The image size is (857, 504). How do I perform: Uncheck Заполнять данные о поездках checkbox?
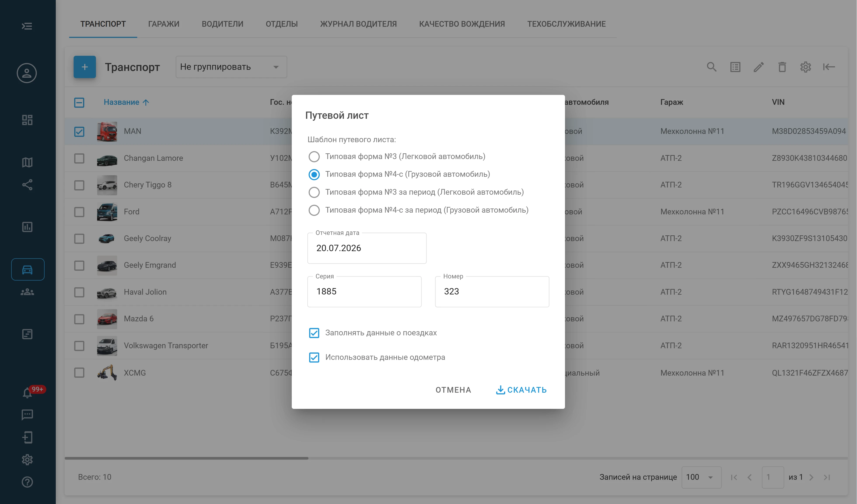(314, 332)
